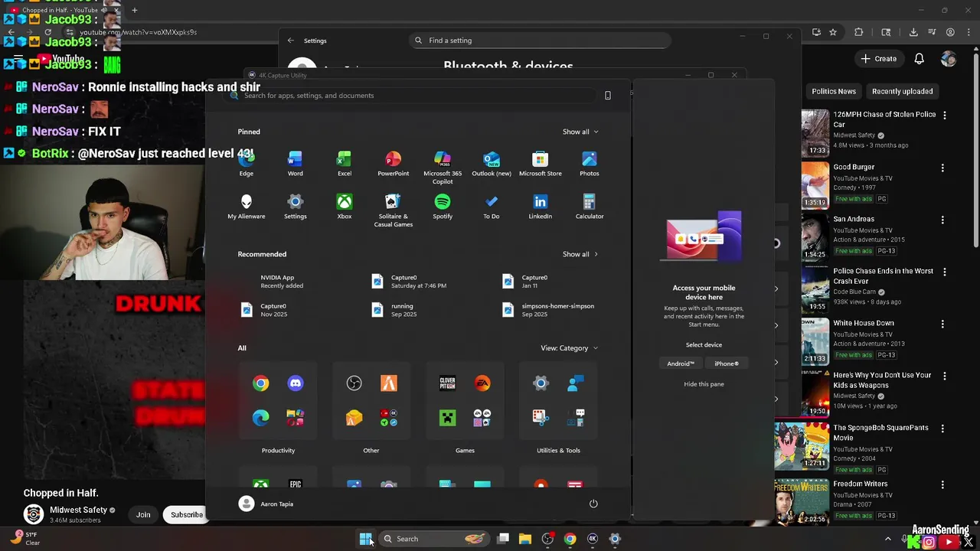This screenshot has height=551, width=980.
Task: Click Settings Find a setting field
Action: [539, 41]
